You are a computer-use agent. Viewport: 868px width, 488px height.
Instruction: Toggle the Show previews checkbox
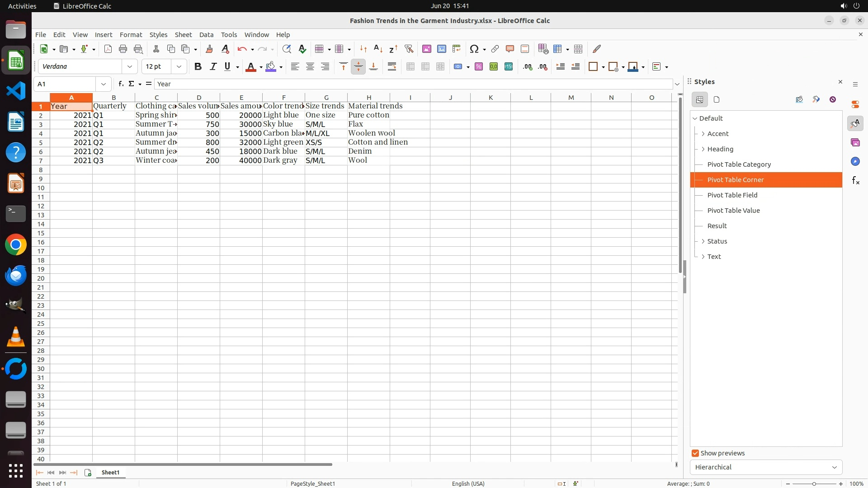point(695,453)
